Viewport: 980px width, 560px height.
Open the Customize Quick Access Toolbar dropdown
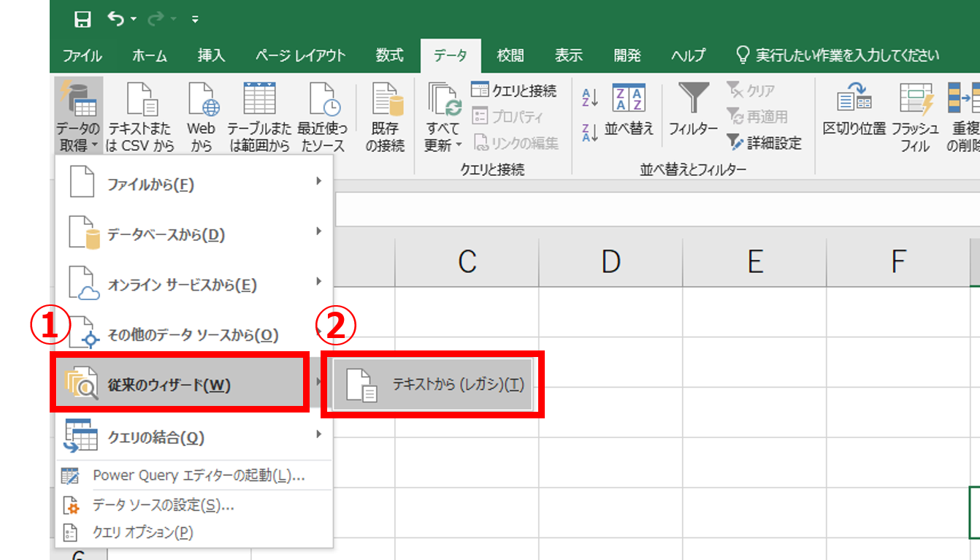(195, 20)
